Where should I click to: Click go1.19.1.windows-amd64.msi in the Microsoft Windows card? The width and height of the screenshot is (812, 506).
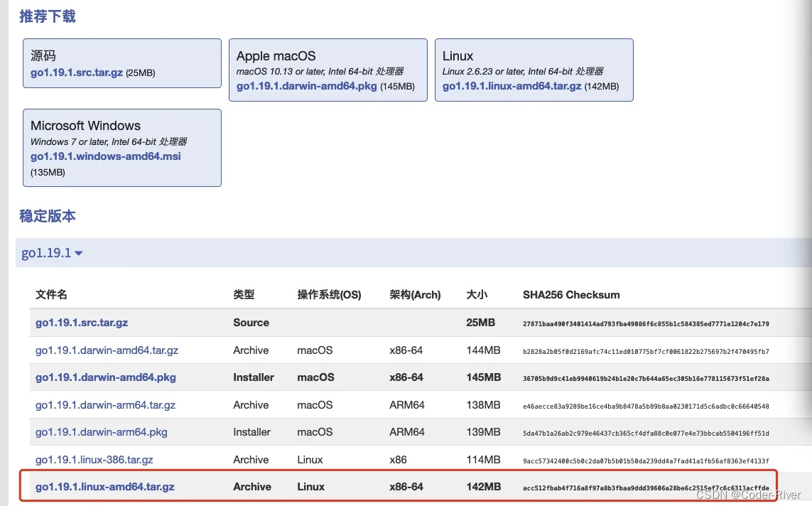(106, 156)
